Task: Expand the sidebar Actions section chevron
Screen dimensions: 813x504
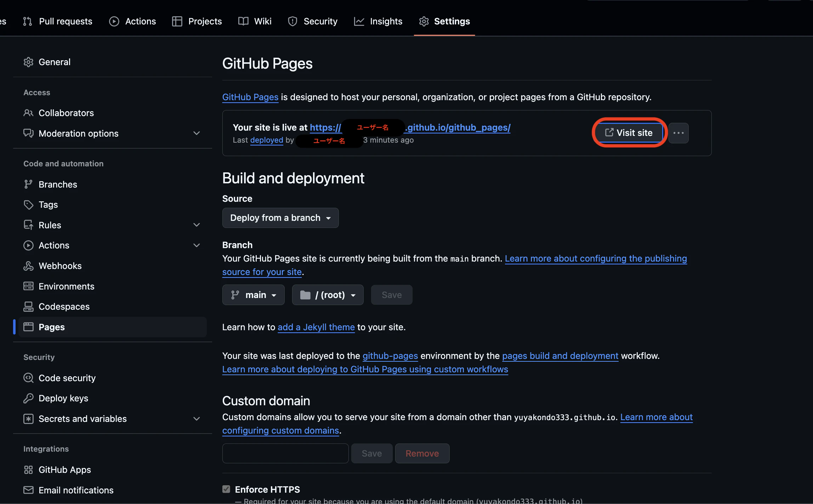Action: point(197,245)
